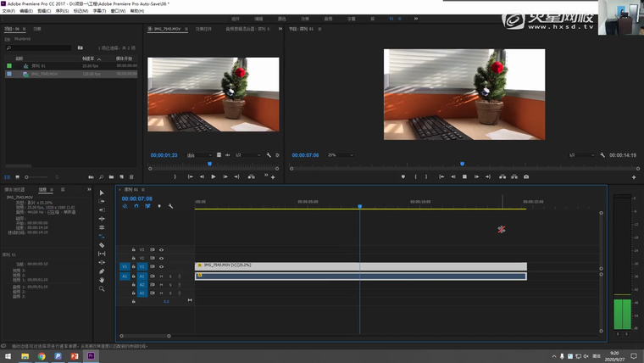Open the 文件 (File) menu

[x=8, y=11]
